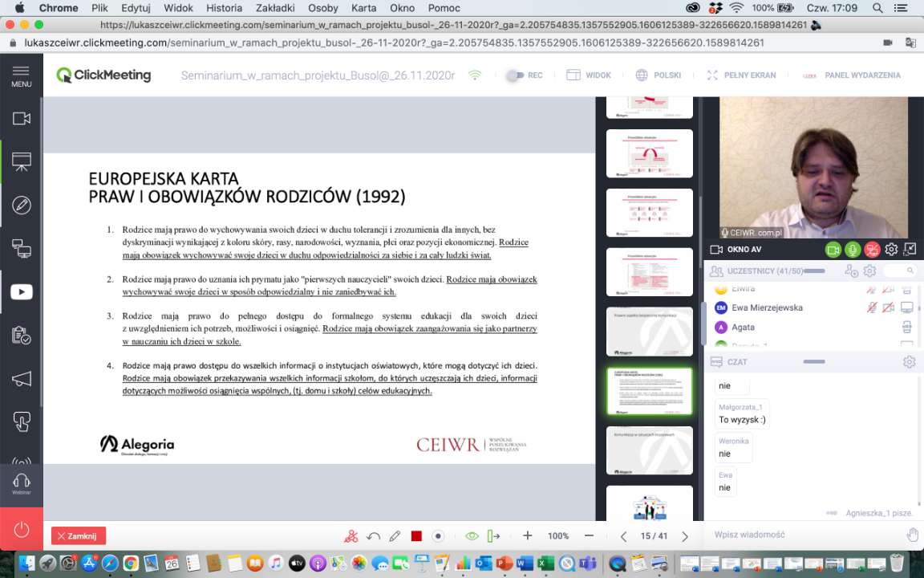The width and height of the screenshot is (924, 578).
Task: Open the Zakładki menu in the menu bar
Action: pyautogui.click(x=276, y=8)
